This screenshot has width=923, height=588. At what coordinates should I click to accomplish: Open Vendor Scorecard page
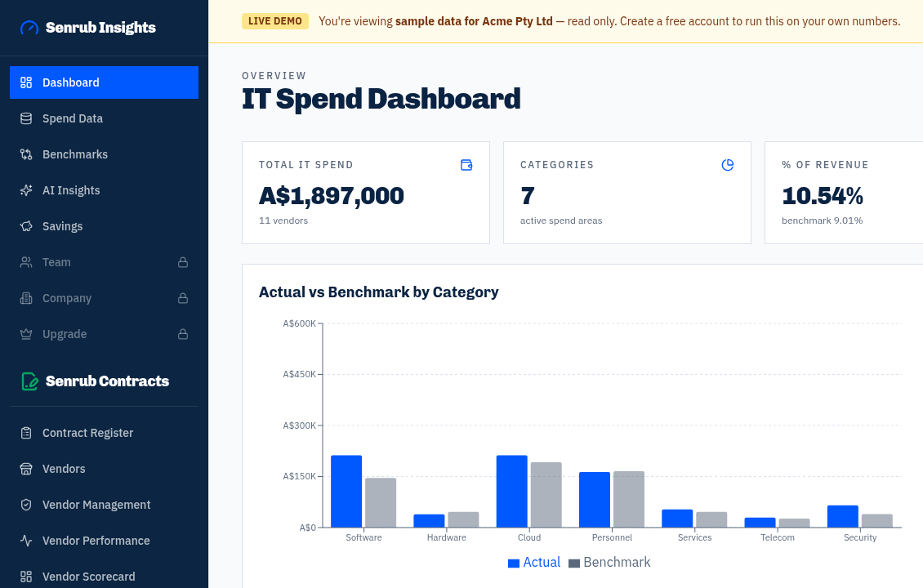[x=105, y=577]
